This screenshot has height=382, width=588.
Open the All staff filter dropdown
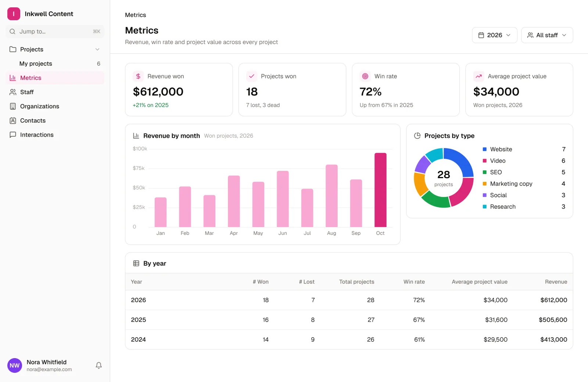(x=547, y=35)
